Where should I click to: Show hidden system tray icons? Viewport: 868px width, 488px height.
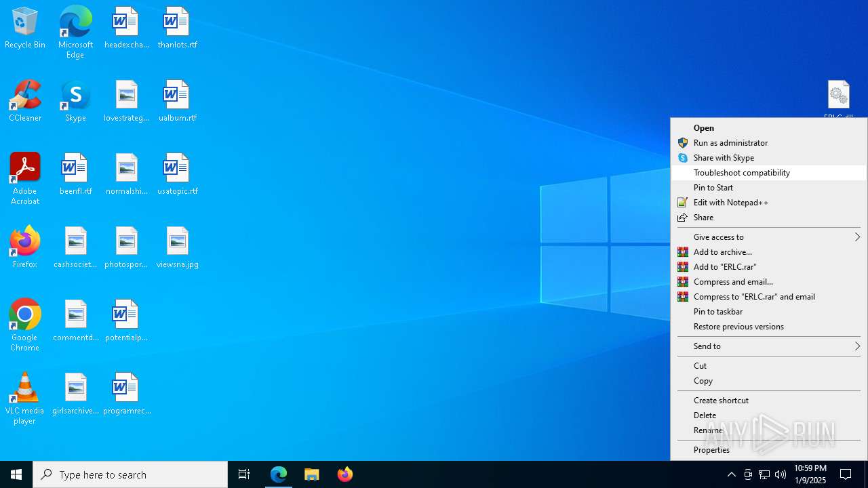click(x=731, y=474)
